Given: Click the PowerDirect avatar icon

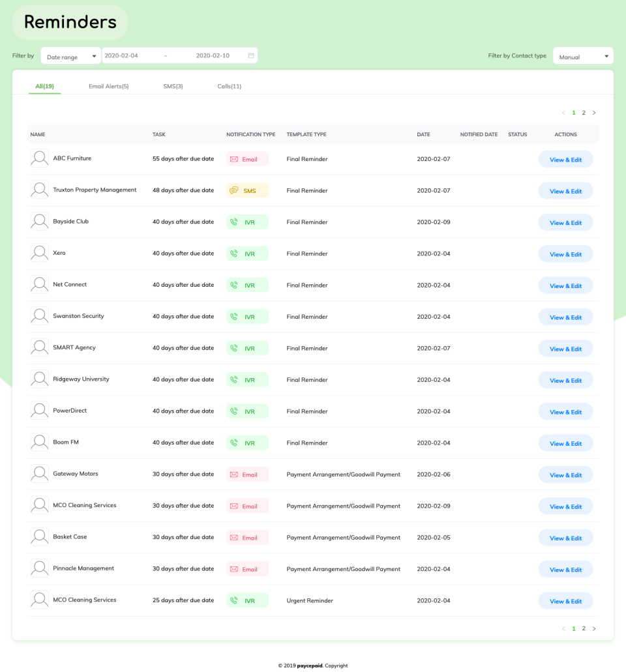Looking at the screenshot, I should pyautogui.click(x=39, y=411).
